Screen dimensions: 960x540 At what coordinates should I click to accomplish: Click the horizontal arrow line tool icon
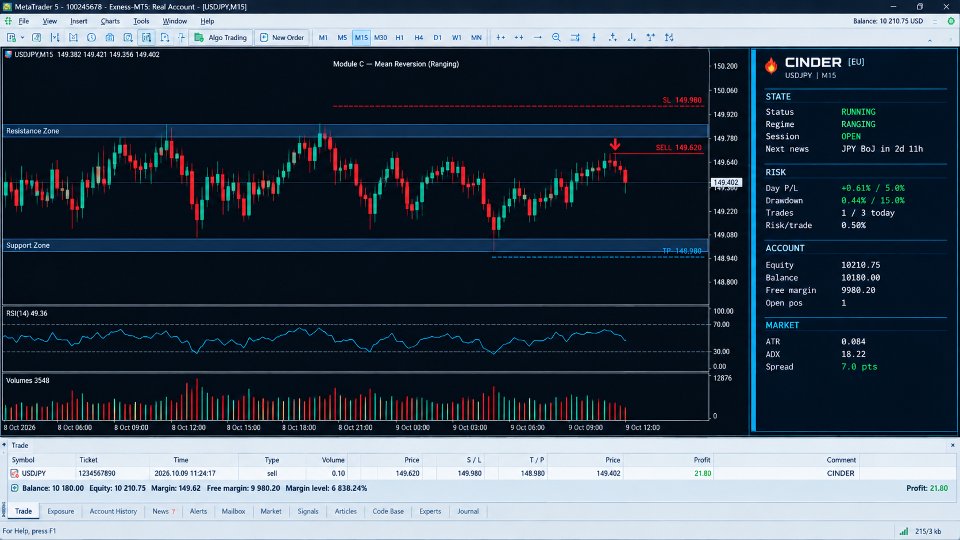pyautogui.click(x=538, y=37)
